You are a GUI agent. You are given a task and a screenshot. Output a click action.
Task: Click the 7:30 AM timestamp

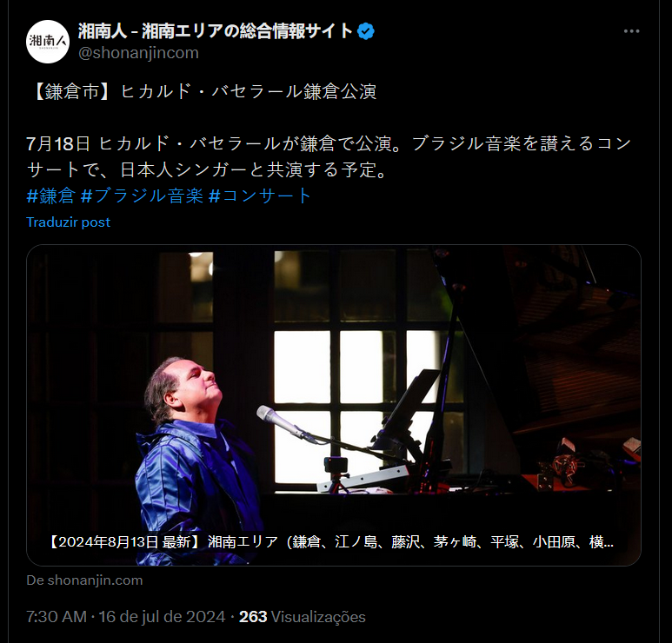tap(57, 617)
